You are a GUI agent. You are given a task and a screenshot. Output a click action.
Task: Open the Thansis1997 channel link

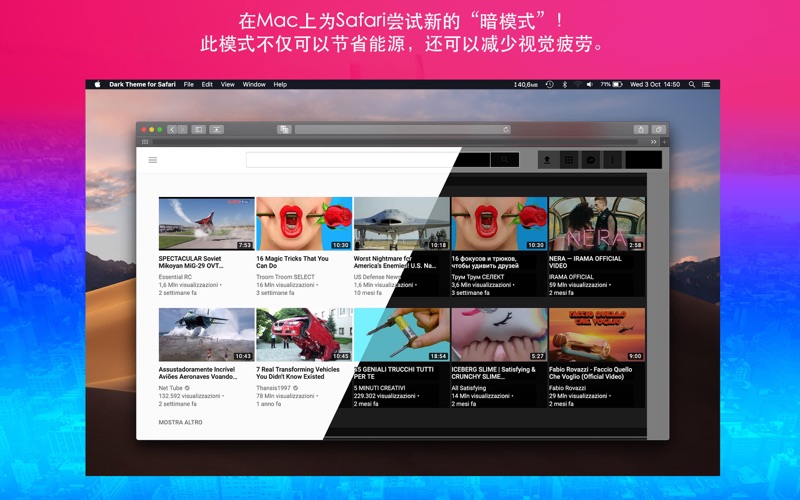(x=273, y=388)
